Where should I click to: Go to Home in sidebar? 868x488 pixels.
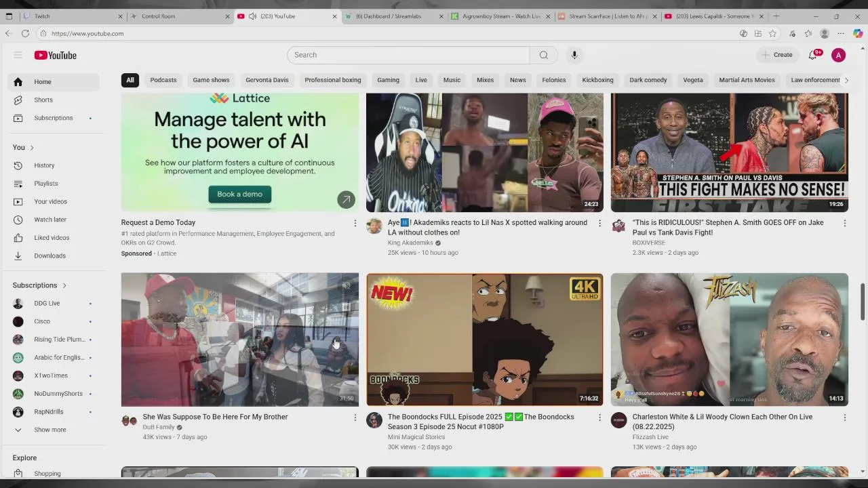pos(54,82)
